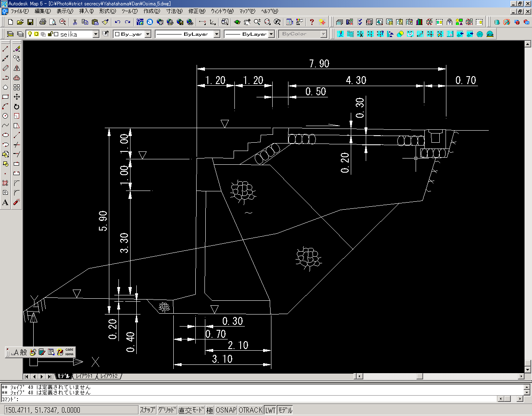Image resolution: width=532 pixels, height=416 pixels.
Task: Open the color control ByLayer dropdown
Action: coord(148,34)
